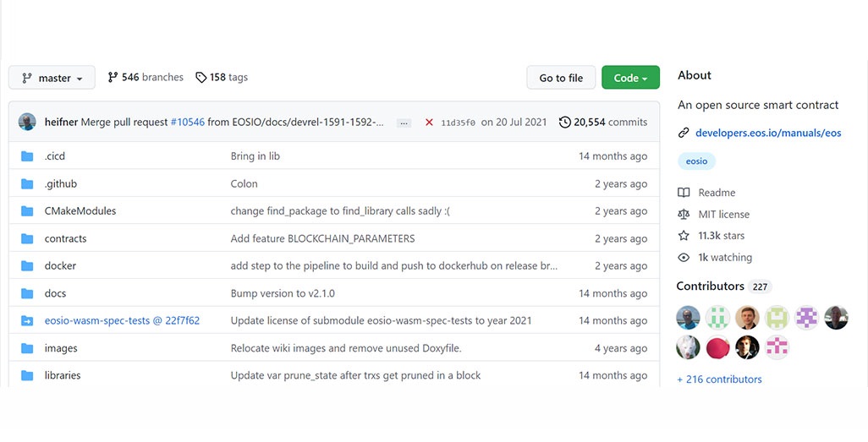Click the tag icon next to 158 tags
The width and height of the screenshot is (868, 442).
(201, 78)
